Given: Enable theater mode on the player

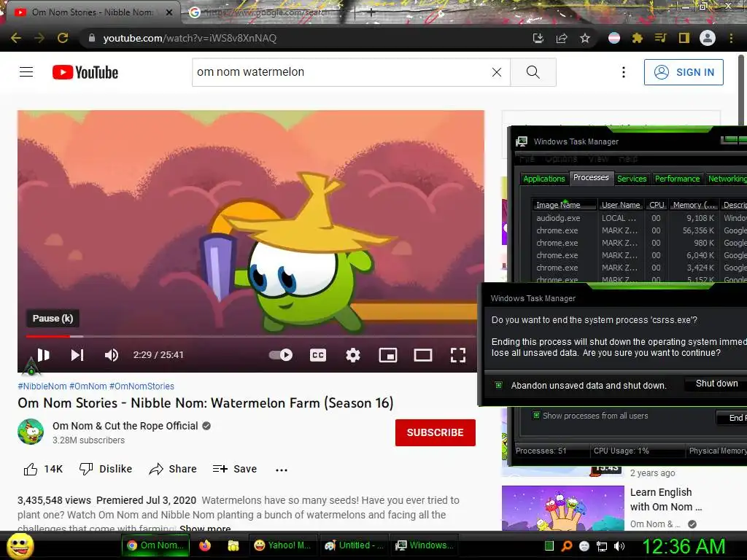Looking at the screenshot, I should 422,355.
